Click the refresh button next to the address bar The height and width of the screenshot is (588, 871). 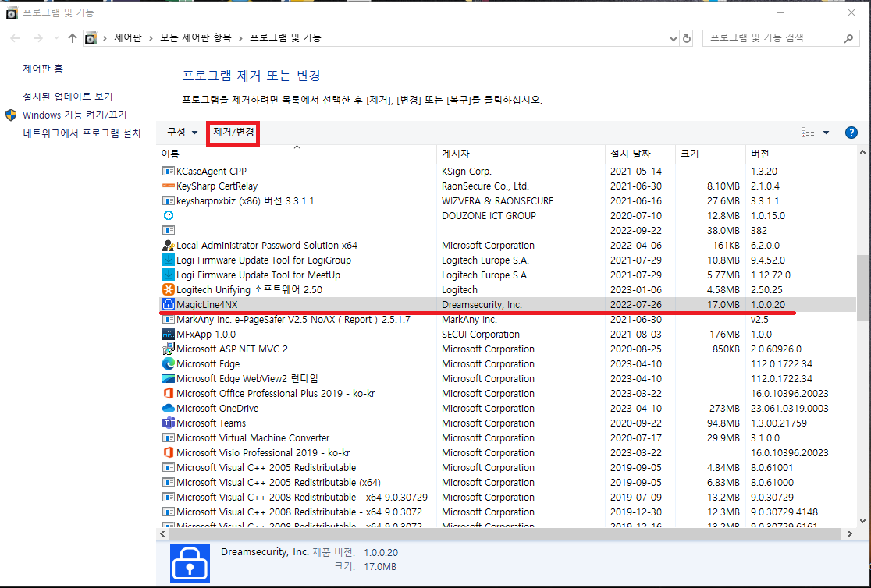click(x=687, y=38)
